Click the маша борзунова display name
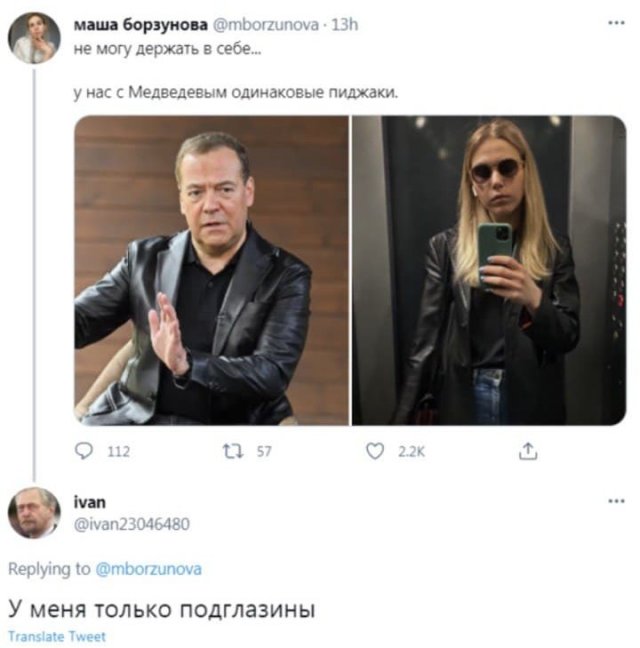The image size is (640, 648). tap(140, 25)
